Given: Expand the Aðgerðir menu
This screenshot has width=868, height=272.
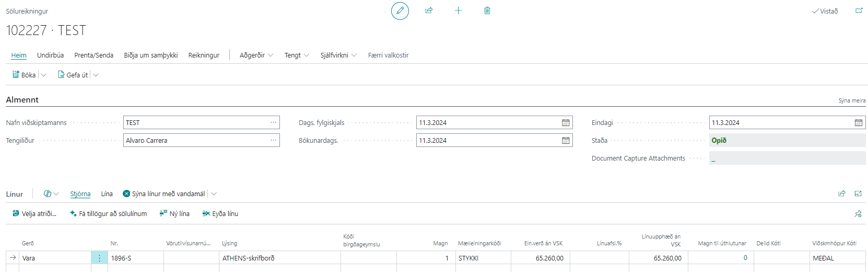Looking at the screenshot, I should click(256, 55).
